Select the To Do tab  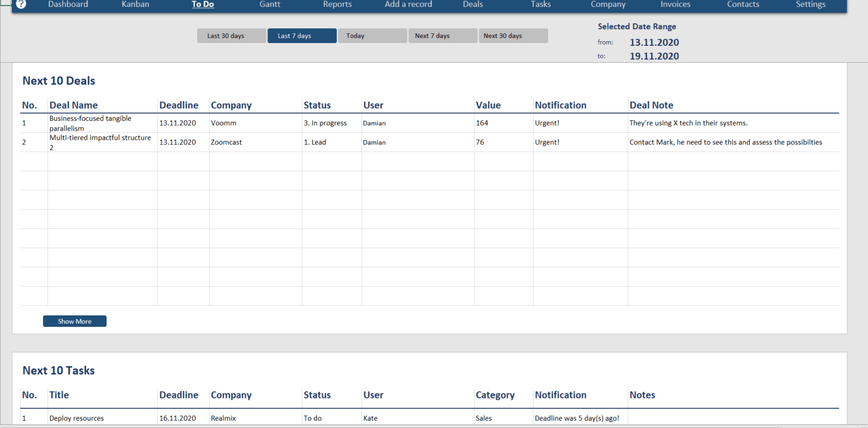tap(202, 5)
